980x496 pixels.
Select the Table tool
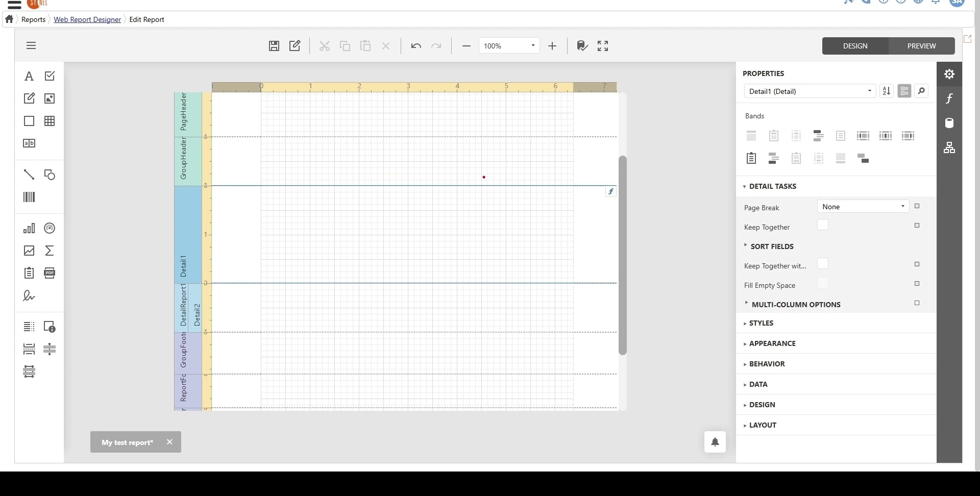coord(50,121)
